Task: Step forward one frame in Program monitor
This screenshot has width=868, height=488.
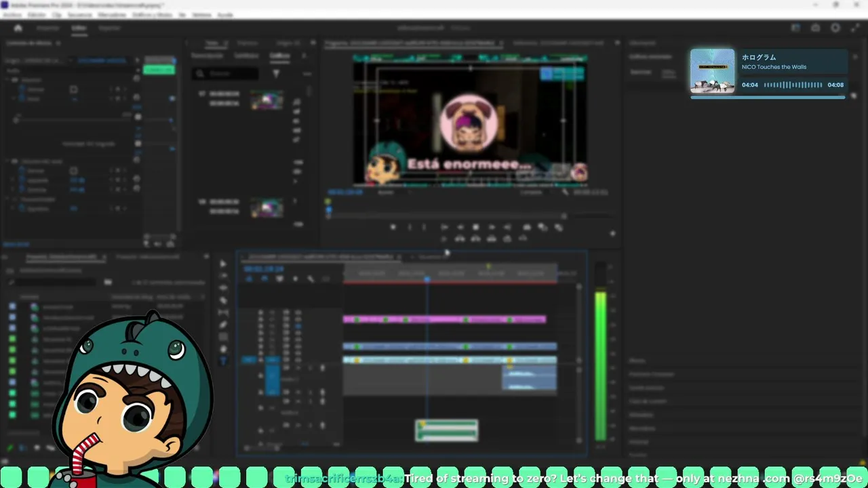Action: click(492, 227)
